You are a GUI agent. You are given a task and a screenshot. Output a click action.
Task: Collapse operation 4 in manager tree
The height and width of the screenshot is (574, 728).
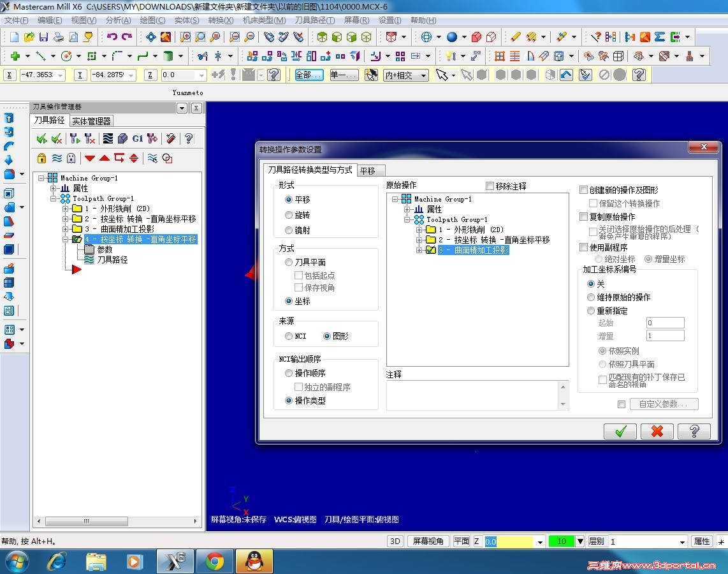(66, 240)
